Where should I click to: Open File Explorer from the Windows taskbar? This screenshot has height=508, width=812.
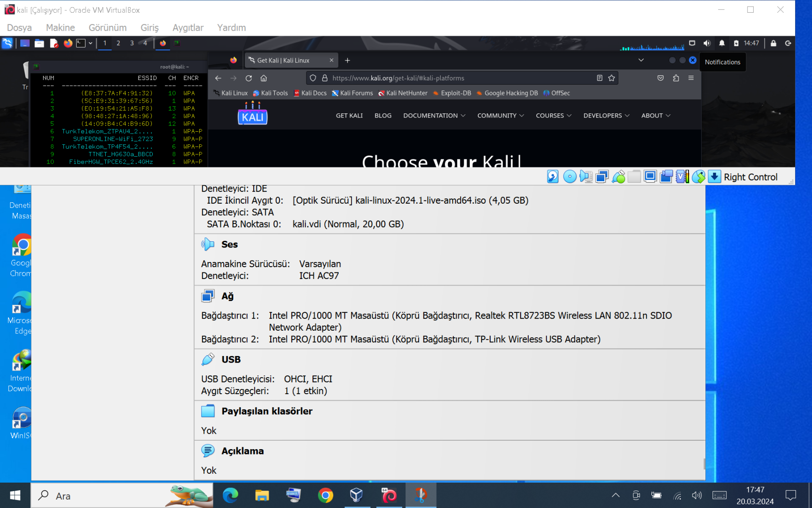click(x=262, y=496)
